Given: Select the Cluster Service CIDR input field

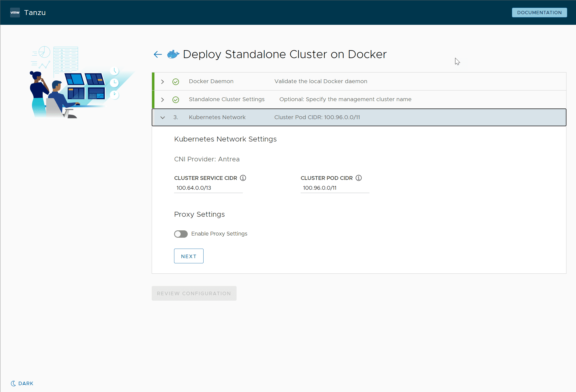Looking at the screenshot, I should (x=209, y=187).
